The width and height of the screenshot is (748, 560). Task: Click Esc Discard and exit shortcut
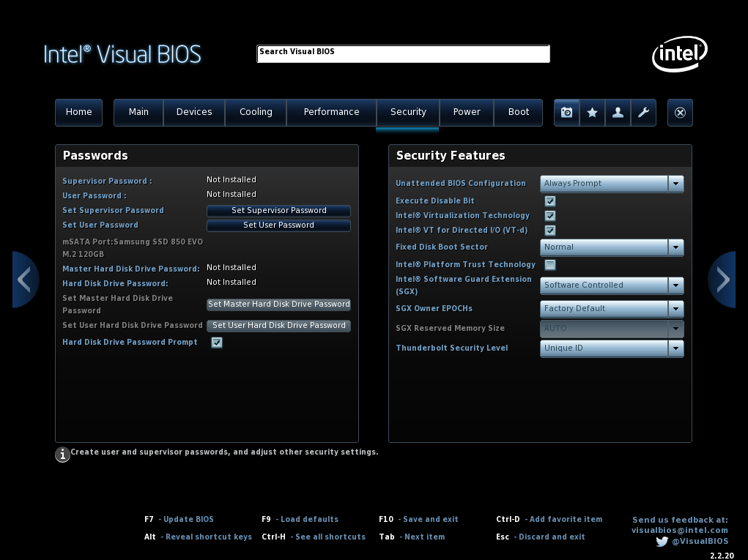(541, 537)
